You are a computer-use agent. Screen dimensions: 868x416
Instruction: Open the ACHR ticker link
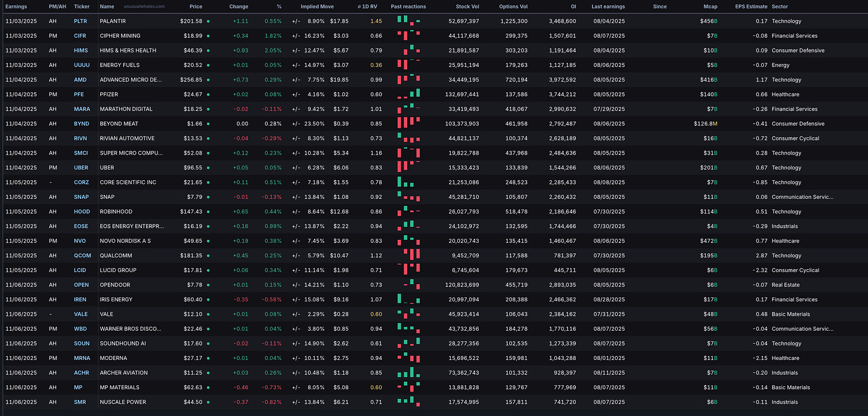(81, 373)
